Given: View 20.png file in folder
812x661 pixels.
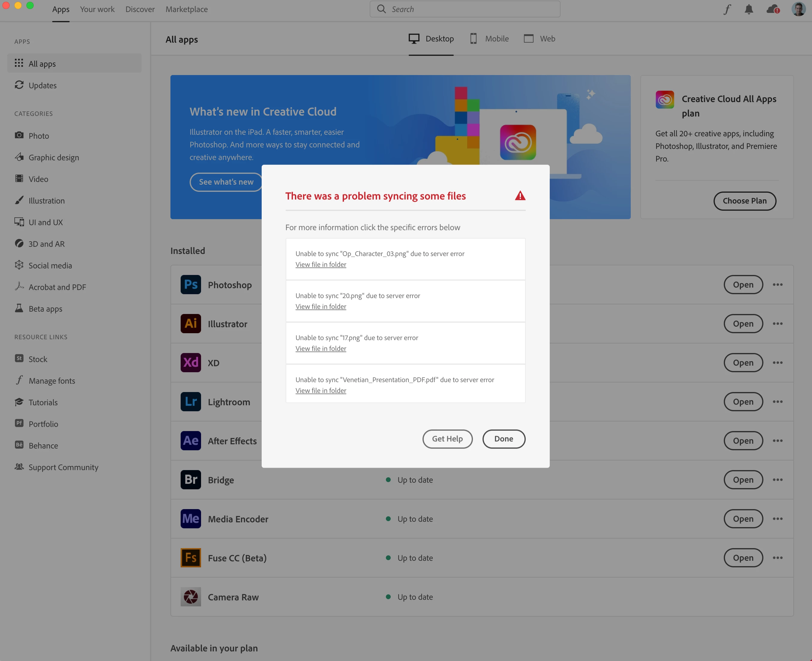Looking at the screenshot, I should [x=320, y=306].
